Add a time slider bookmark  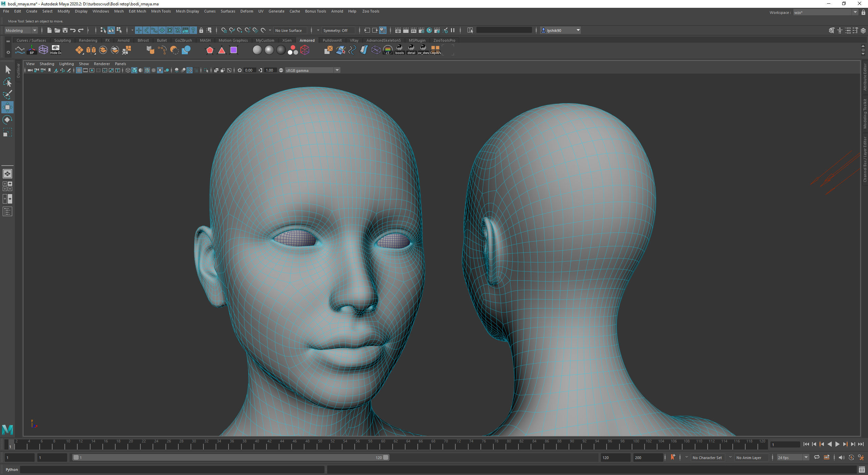(673, 457)
